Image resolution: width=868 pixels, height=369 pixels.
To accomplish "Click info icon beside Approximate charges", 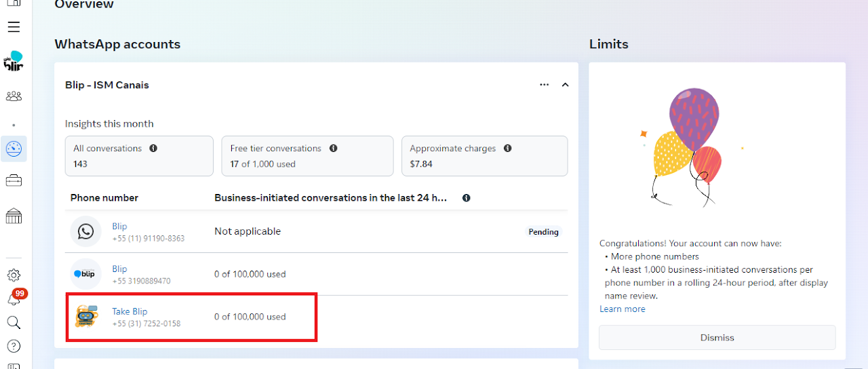I will coord(507,149).
